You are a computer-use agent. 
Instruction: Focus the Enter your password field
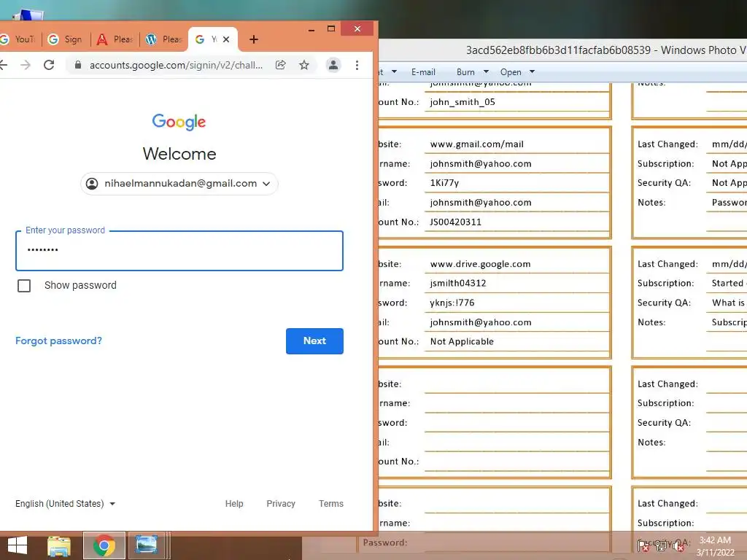click(x=179, y=251)
